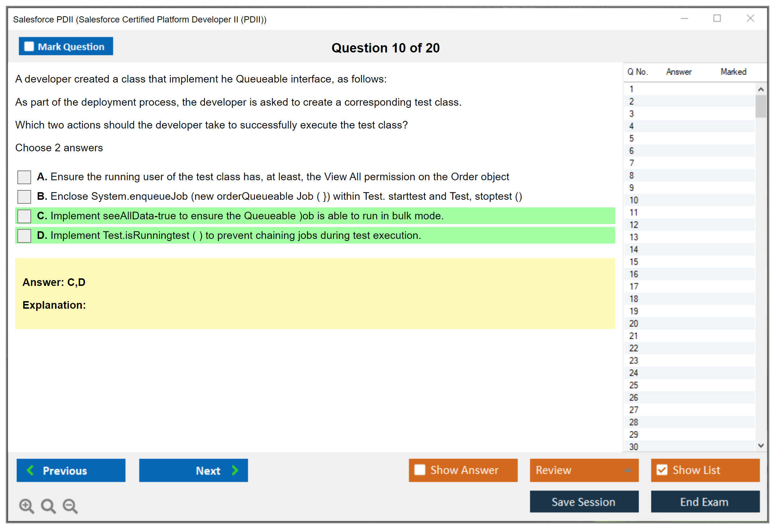The height and width of the screenshot is (532, 778).
Task: Click the green left arrow on Previous
Action: 30,470
